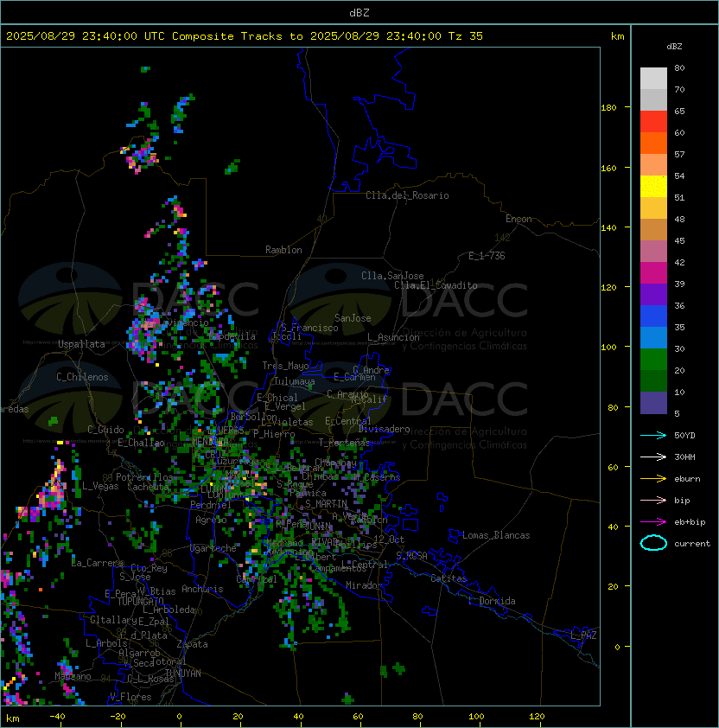Click the 80 dBZ light gray swatch
The height and width of the screenshot is (728, 719).
tap(653, 78)
